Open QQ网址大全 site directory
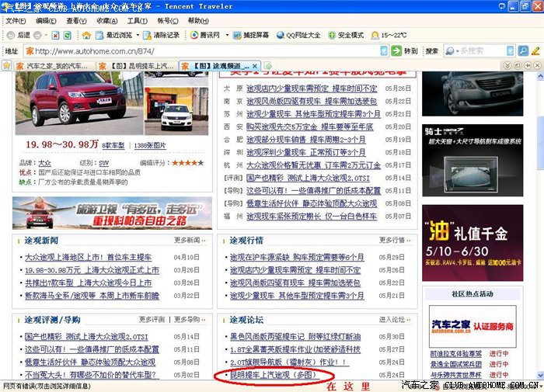 pyautogui.click(x=298, y=36)
